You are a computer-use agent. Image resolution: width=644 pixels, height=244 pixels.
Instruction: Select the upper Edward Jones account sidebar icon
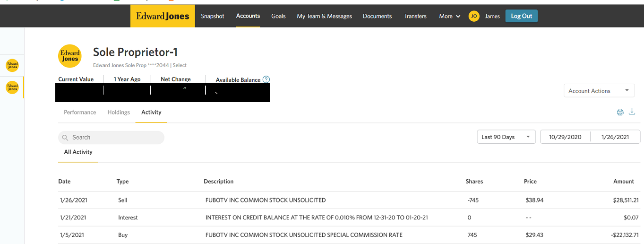coord(12,65)
